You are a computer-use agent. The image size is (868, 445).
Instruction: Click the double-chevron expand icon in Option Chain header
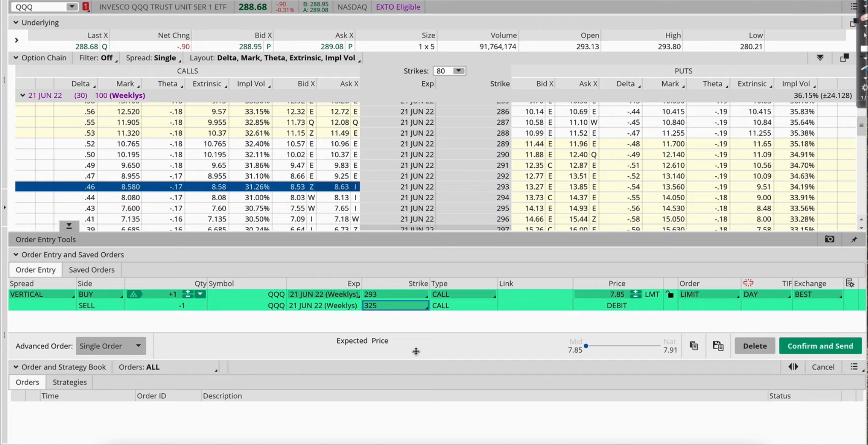[820, 58]
